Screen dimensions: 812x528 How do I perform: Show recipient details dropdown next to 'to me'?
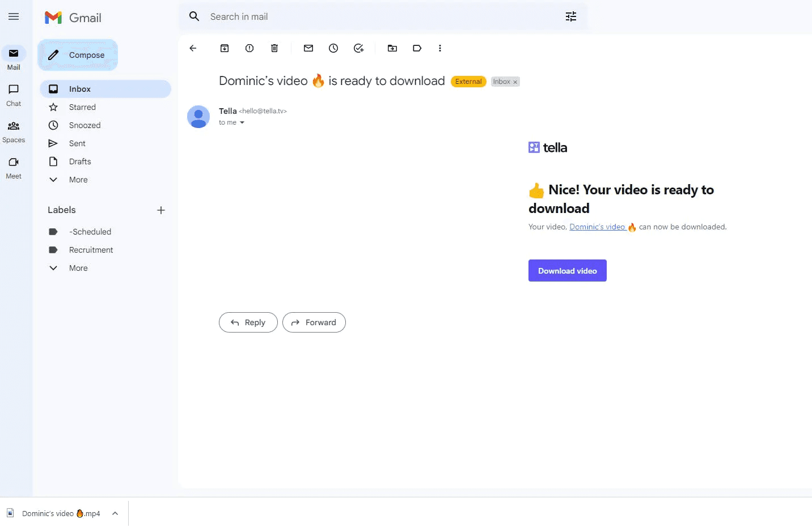click(x=242, y=122)
